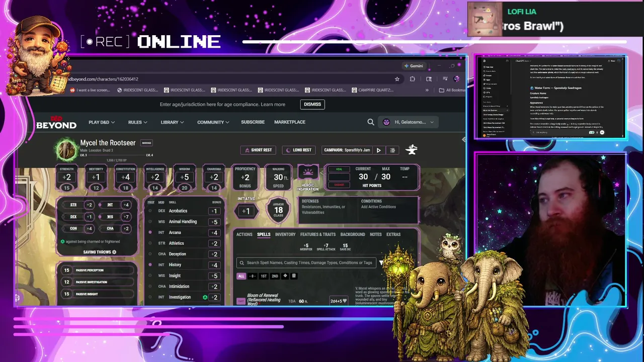Click the Investigation advantage A badge

[205, 297]
